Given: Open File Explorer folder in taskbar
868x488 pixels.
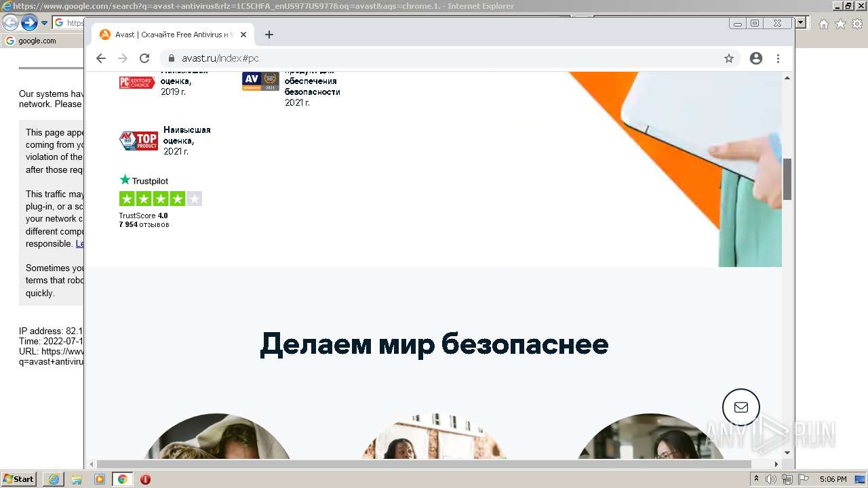Looking at the screenshot, I should [77, 479].
